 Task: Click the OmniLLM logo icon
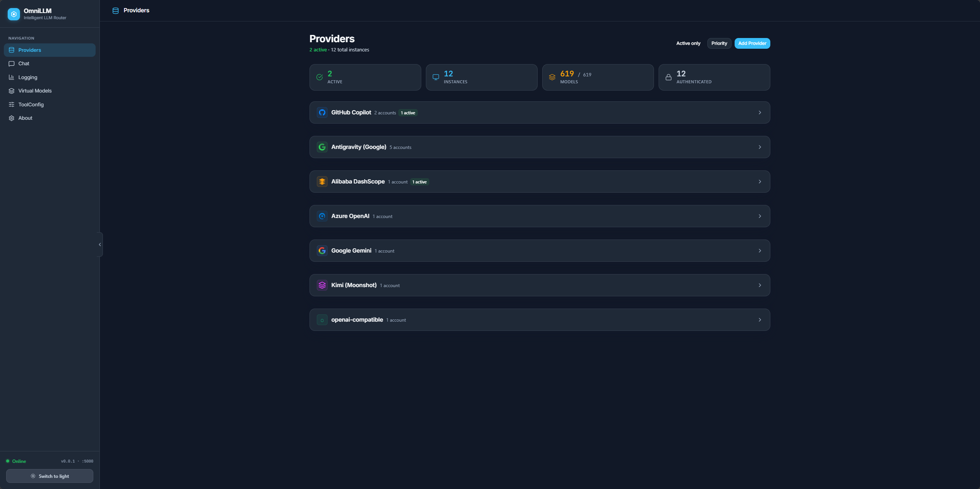click(x=13, y=14)
